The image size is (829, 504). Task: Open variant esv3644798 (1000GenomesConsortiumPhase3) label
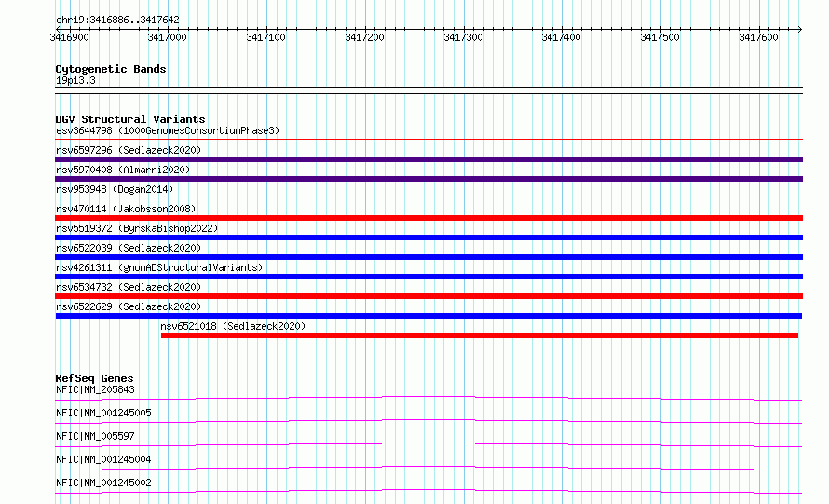point(168,130)
